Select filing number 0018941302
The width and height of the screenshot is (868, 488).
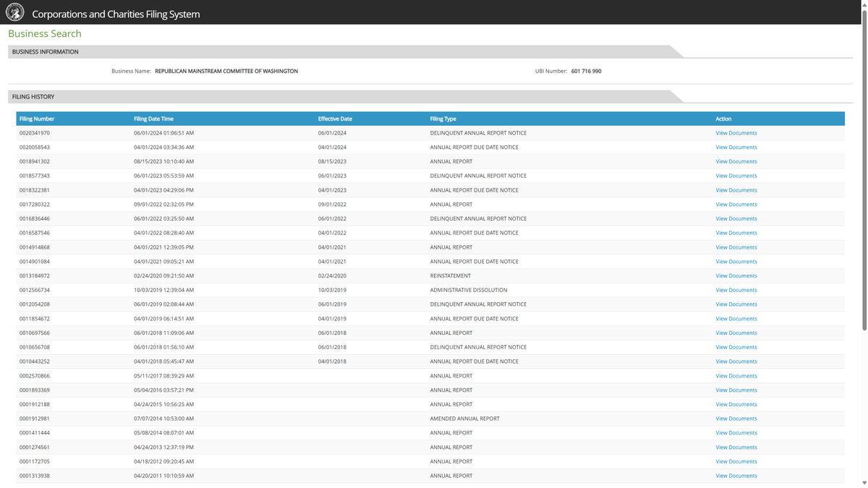[35, 161]
